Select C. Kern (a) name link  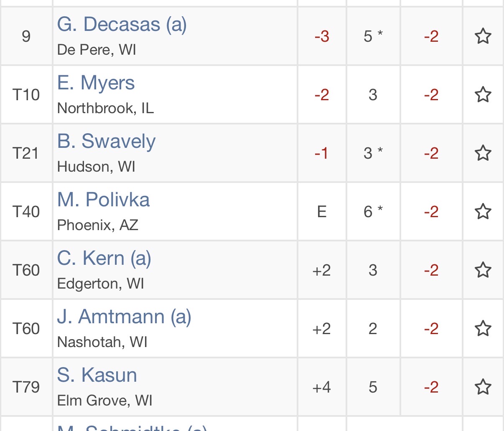(x=104, y=259)
